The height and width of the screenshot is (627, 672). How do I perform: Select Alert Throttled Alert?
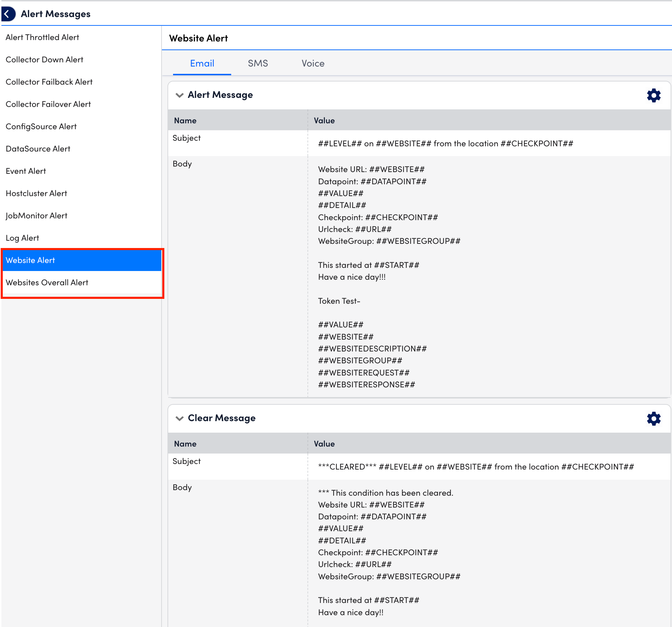tap(42, 37)
